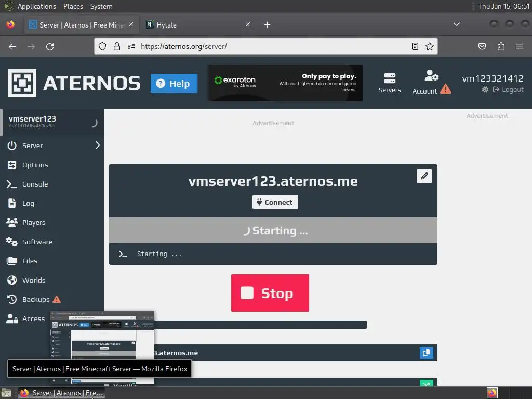Viewport: 532px width, 399px height.
Task: Click the Files folder icon
Action: (x=12, y=261)
